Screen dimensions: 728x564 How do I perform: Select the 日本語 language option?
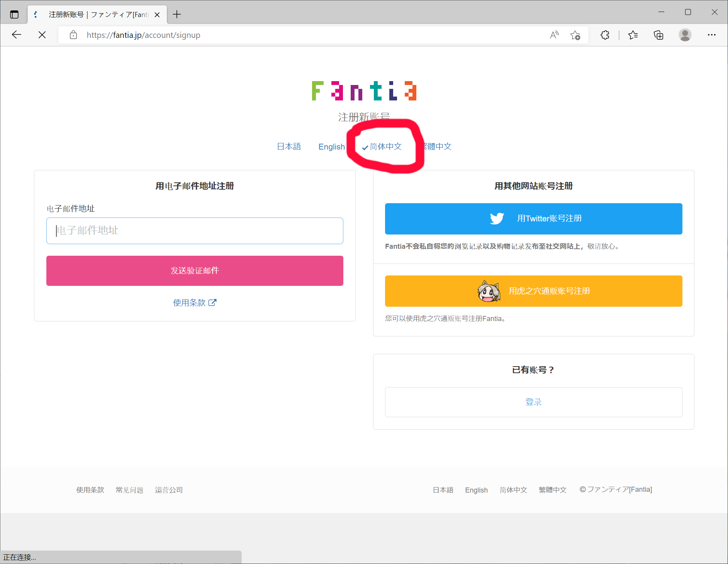pyautogui.click(x=288, y=146)
